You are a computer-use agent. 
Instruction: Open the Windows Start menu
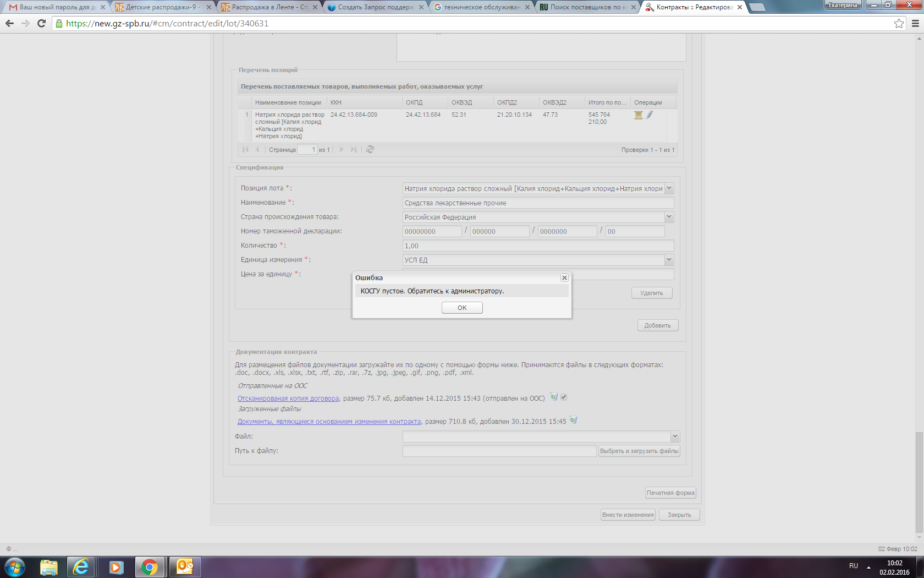coord(15,566)
